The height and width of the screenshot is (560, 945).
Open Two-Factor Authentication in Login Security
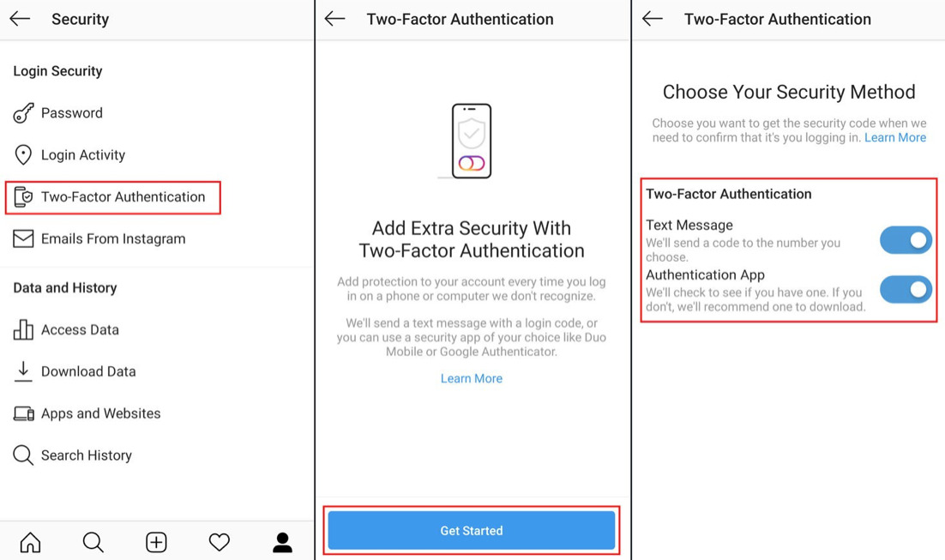(x=112, y=197)
